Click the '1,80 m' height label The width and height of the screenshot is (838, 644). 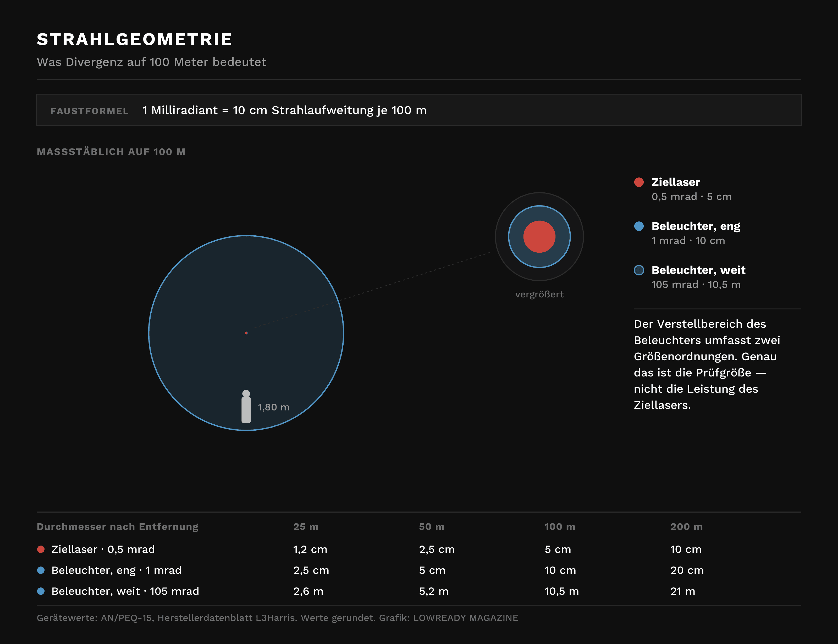pos(274,407)
